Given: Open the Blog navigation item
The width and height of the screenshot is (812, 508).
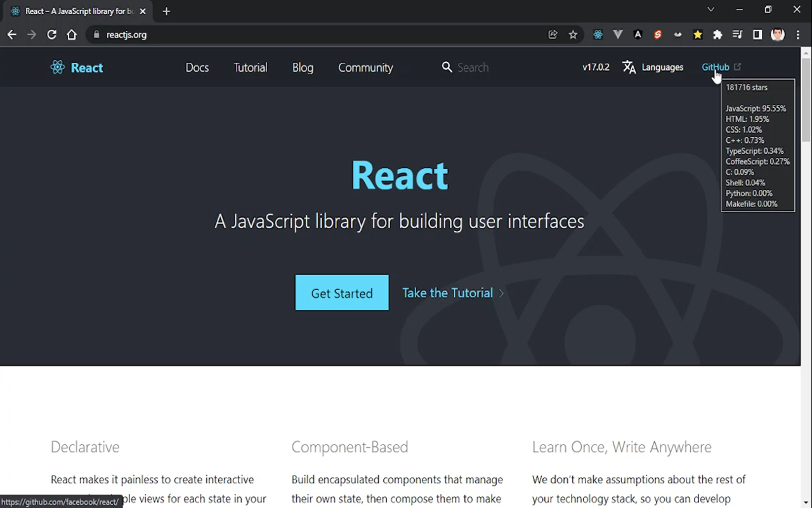Looking at the screenshot, I should 303,67.
